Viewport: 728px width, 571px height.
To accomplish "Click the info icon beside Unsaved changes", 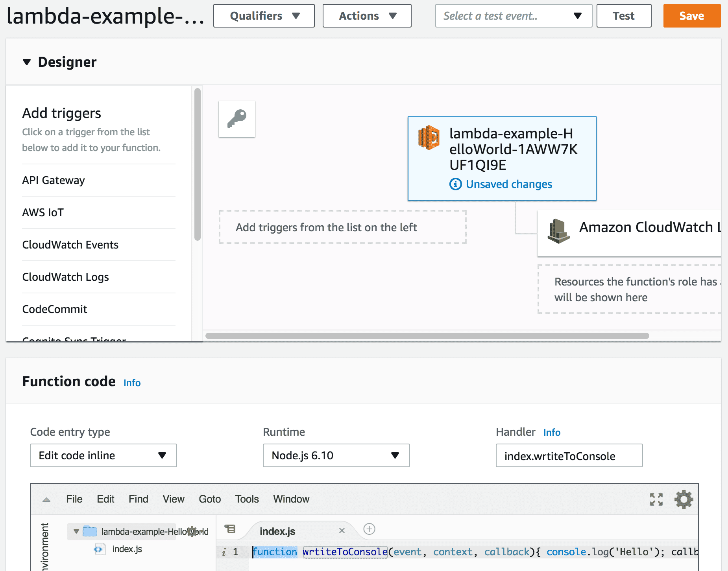I will pyautogui.click(x=455, y=184).
